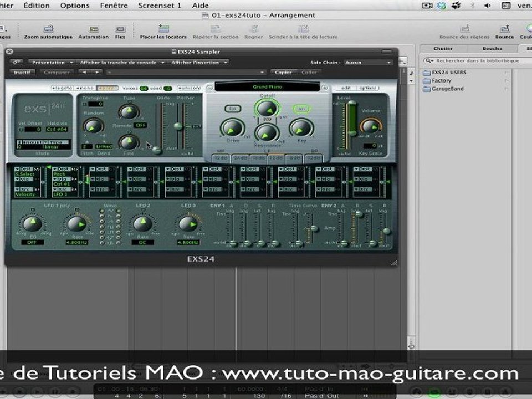Select the LP 24dB filter type
Image resolution: width=532 pixels, height=399 pixels.
[240, 158]
